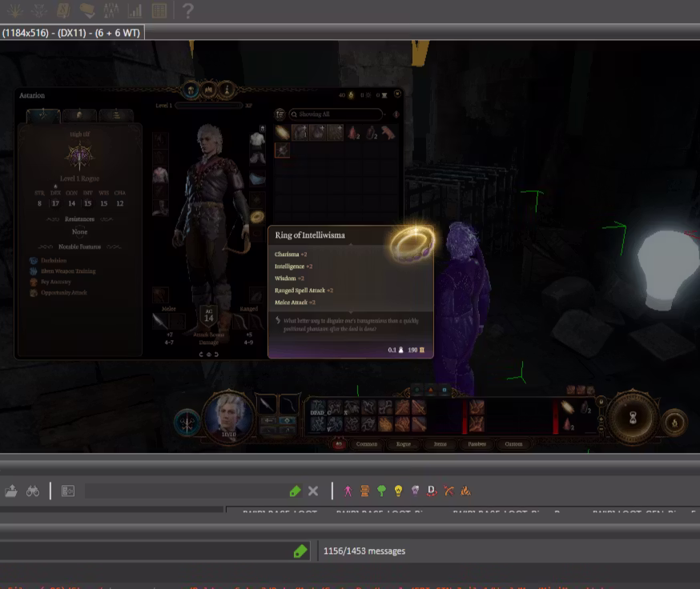Click the pink character figure filter icon
Image resolution: width=700 pixels, height=589 pixels.
[x=348, y=491]
